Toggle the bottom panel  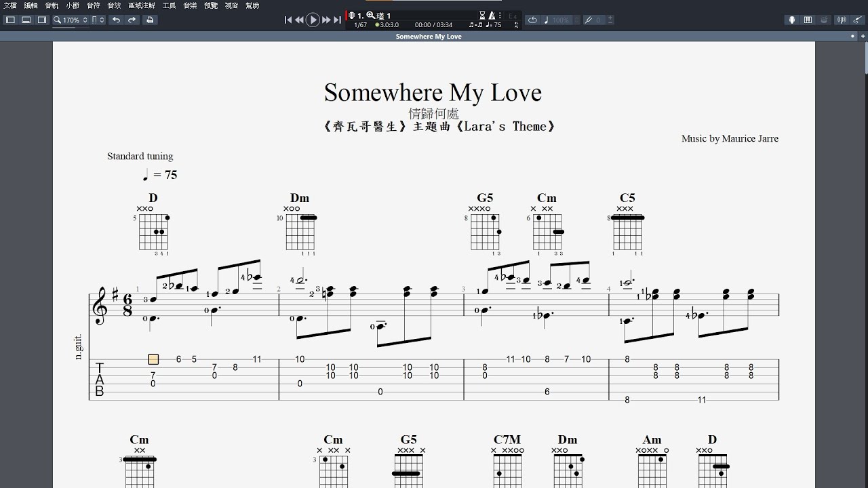[26, 20]
